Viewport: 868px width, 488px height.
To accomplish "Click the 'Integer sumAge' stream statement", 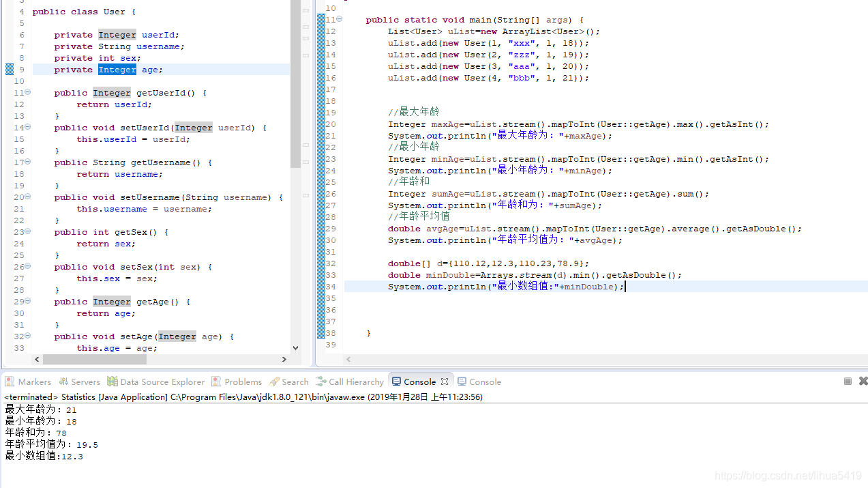I will (x=548, y=194).
